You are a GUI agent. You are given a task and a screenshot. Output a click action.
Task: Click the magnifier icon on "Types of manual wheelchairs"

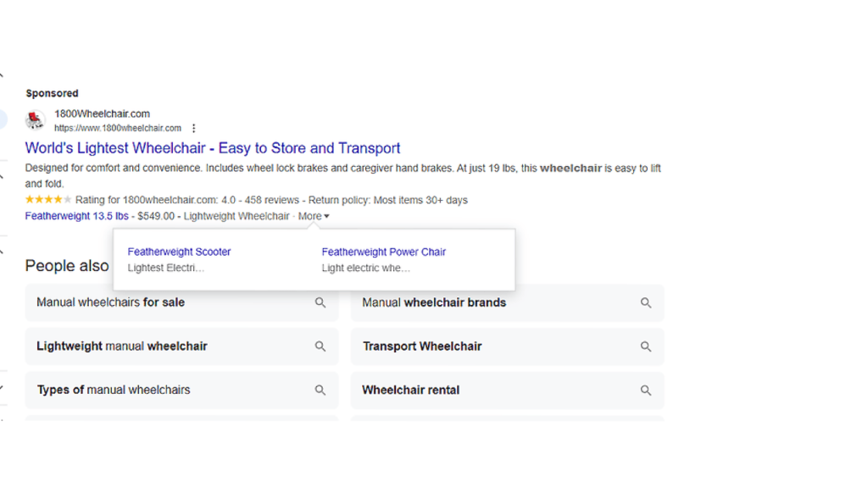click(x=320, y=390)
